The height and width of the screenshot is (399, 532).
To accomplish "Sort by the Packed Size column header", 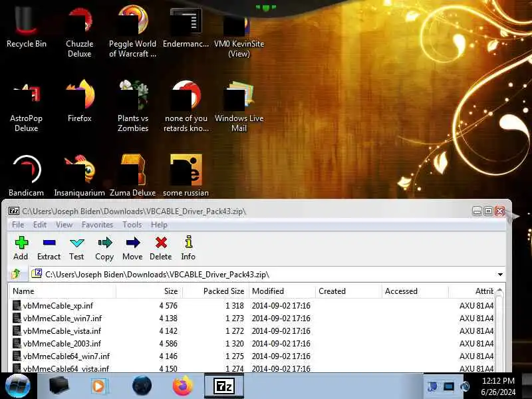I will (x=215, y=291).
